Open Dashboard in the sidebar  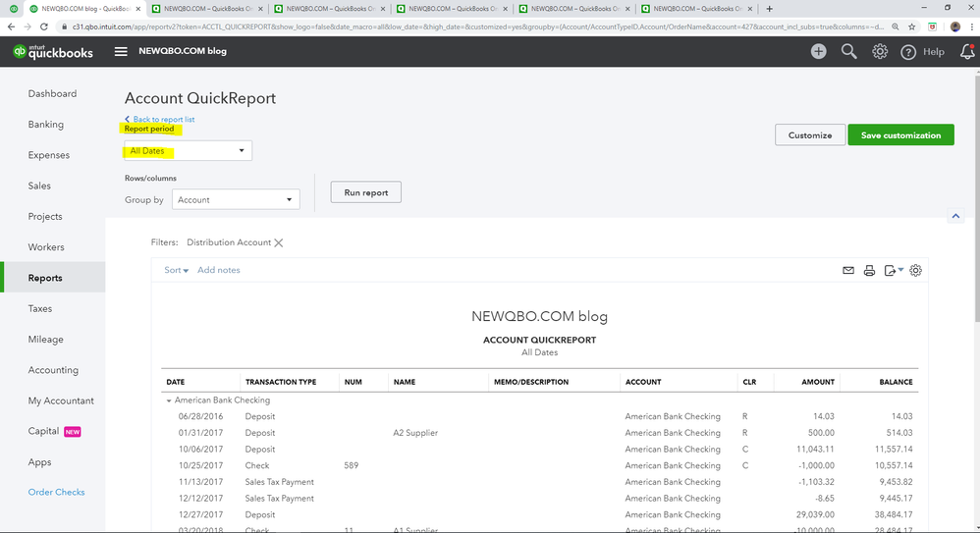click(x=52, y=93)
